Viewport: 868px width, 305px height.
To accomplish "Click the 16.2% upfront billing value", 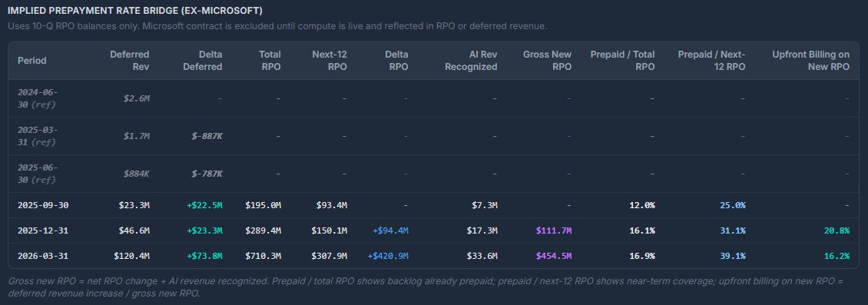I will click(837, 256).
